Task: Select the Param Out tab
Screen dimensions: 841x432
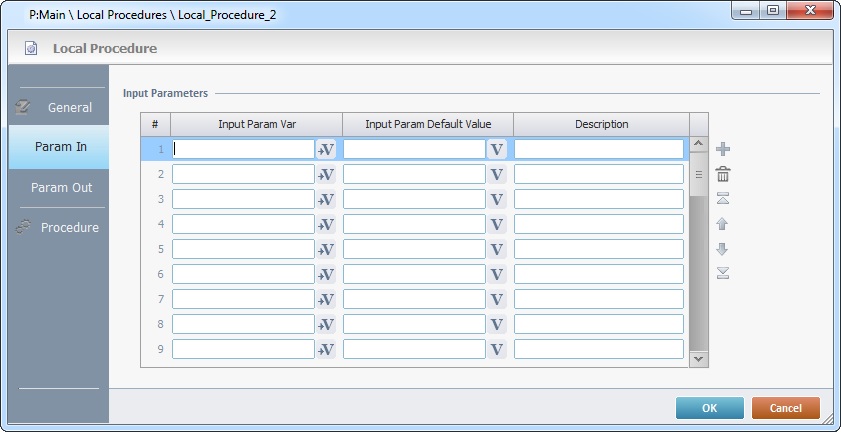Action: (x=61, y=187)
